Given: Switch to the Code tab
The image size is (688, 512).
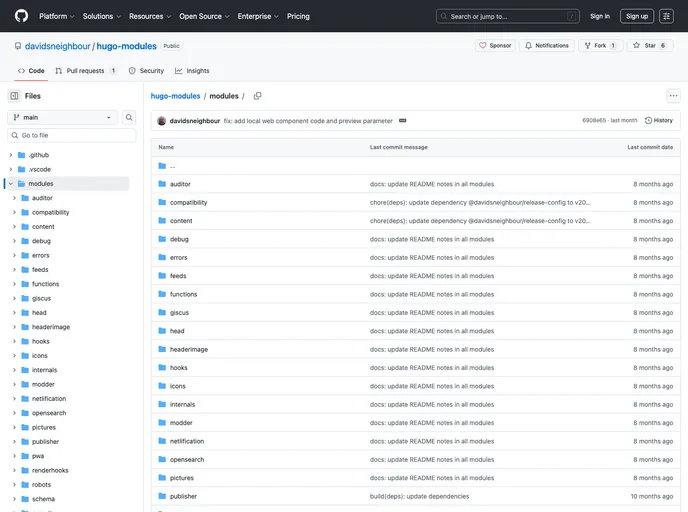Looking at the screenshot, I should click(x=31, y=71).
